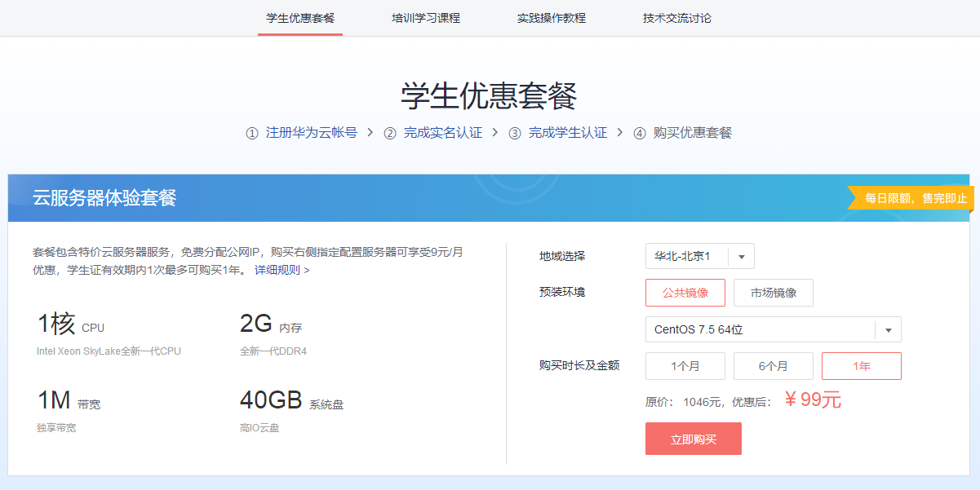980x490 pixels.
Task: Click 2G 内存 specification text
Action: (271, 324)
